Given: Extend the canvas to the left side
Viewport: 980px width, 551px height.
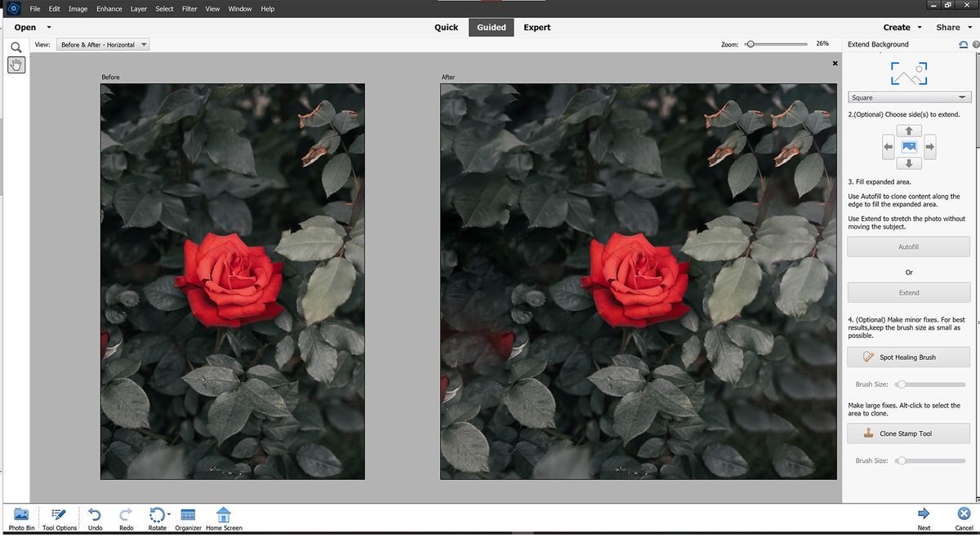Looking at the screenshot, I should pyautogui.click(x=889, y=147).
